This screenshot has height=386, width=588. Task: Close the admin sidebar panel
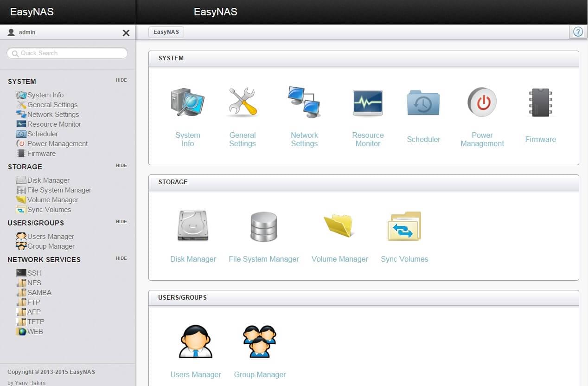(126, 33)
